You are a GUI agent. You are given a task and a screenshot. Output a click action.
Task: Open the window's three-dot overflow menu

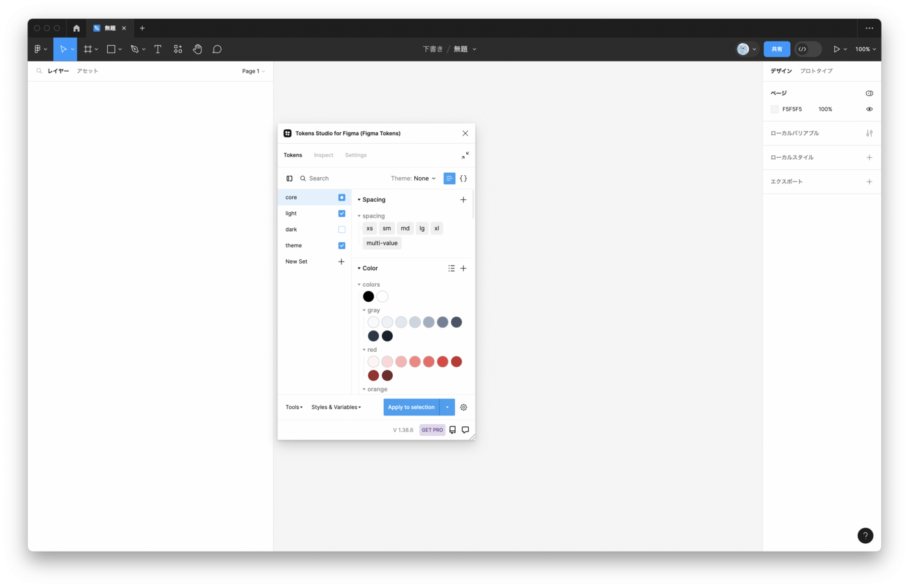coord(869,28)
